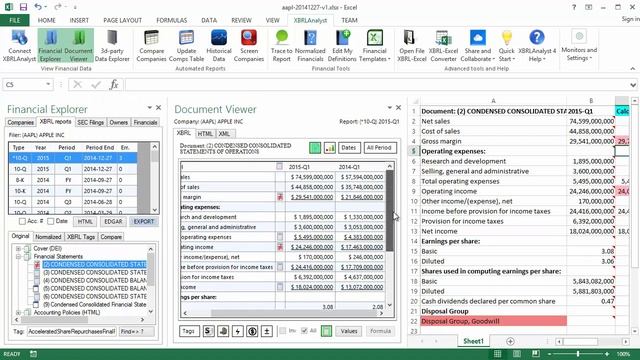Screen dimensions: 640x360
Task: Switch to the SEC Filings tab
Action: (x=91, y=122)
